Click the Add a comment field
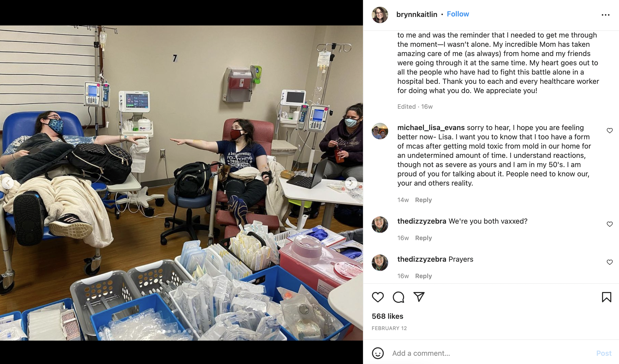 tap(491, 353)
